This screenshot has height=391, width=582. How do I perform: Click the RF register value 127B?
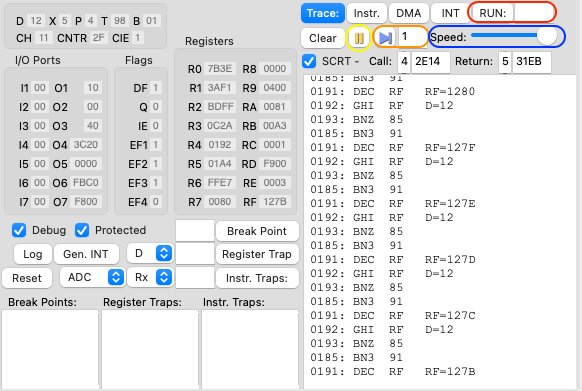(x=275, y=202)
